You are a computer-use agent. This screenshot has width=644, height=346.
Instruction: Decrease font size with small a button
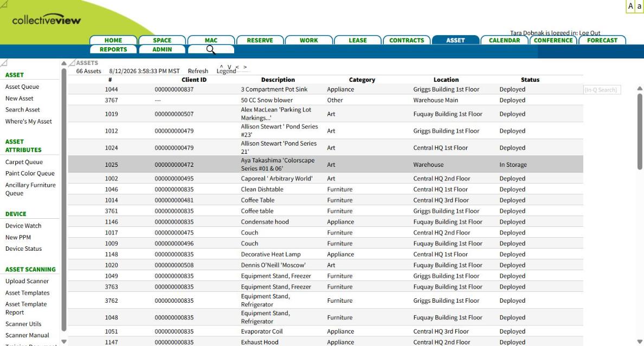pos(640,6)
